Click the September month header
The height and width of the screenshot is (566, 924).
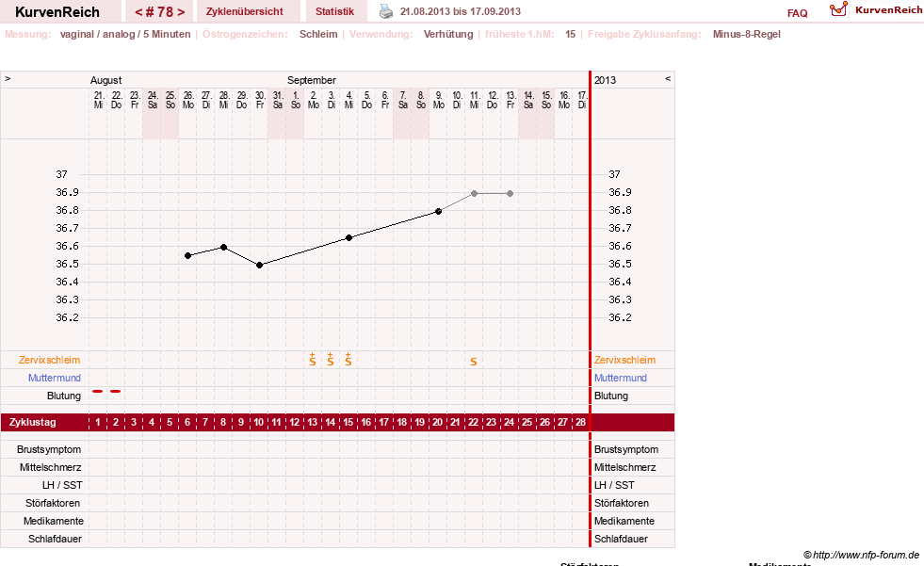[x=312, y=80]
